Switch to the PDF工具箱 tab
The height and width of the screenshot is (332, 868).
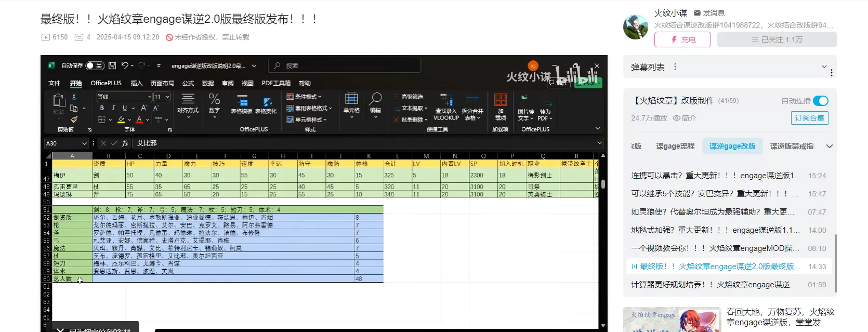276,83
